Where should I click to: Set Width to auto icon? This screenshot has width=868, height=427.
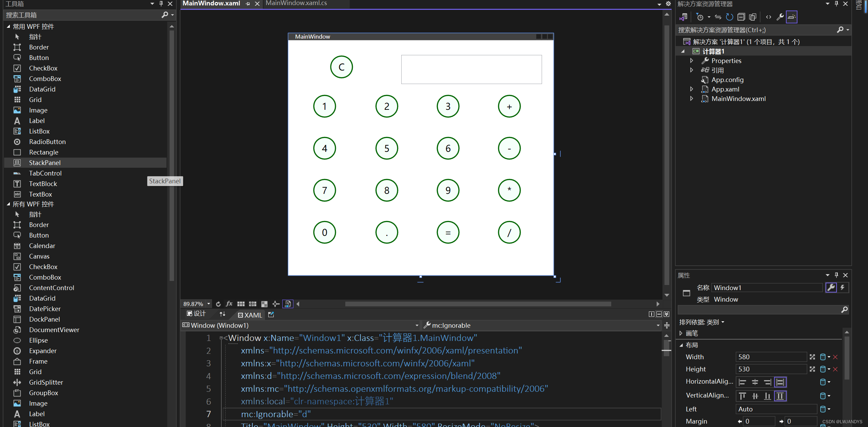(812, 357)
